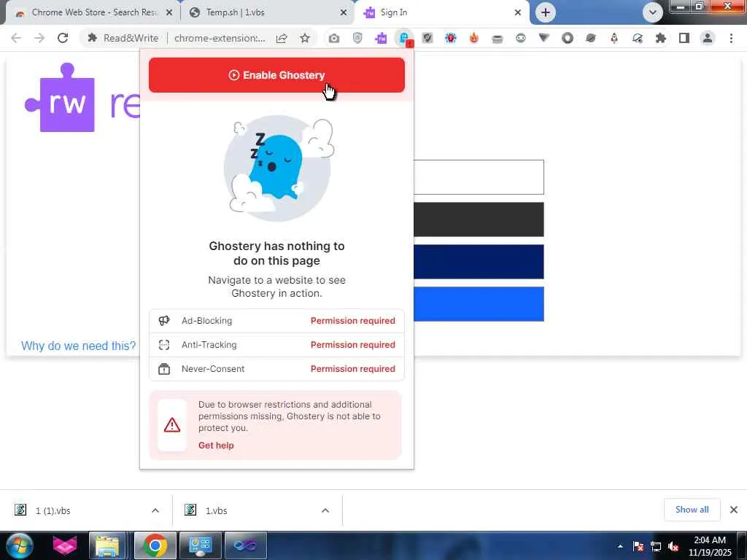747x560 pixels.
Task: Click the grey shield extension icon
Action: [x=357, y=38]
